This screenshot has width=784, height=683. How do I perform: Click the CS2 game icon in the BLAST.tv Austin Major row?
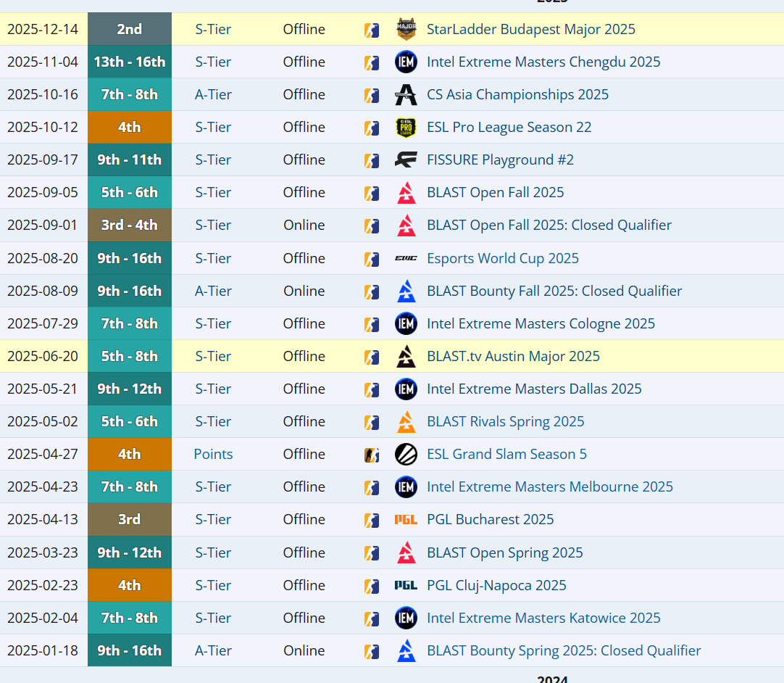click(372, 357)
